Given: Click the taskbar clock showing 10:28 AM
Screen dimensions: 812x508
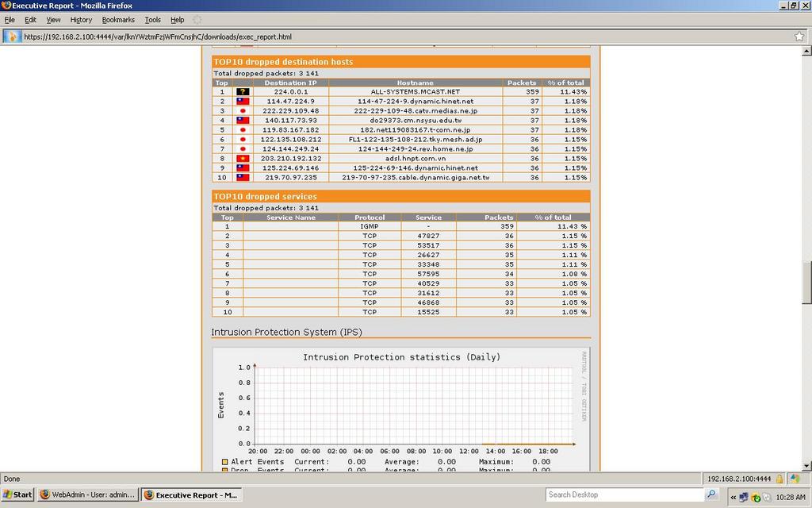Looking at the screenshot, I should point(791,497).
